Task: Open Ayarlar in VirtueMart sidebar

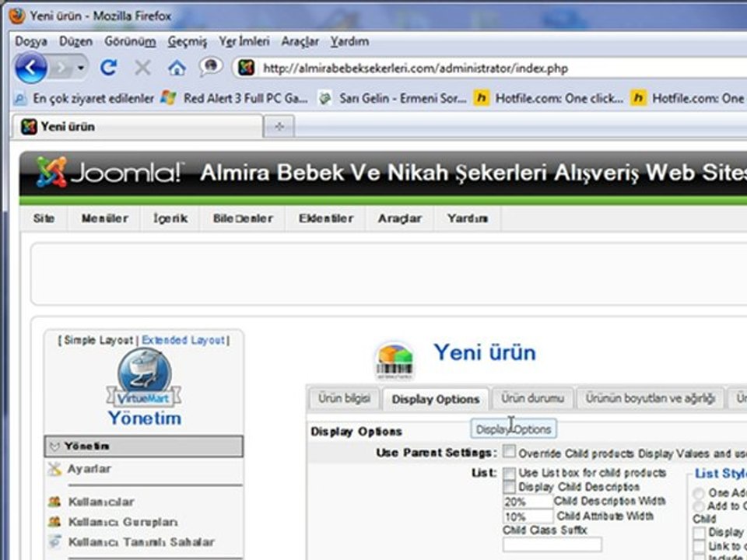Action: pyautogui.click(x=89, y=469)
